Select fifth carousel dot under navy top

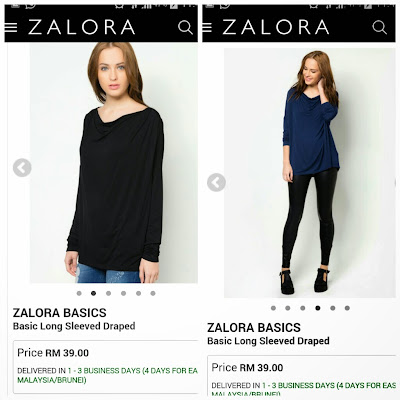click(x=333, y=308)
